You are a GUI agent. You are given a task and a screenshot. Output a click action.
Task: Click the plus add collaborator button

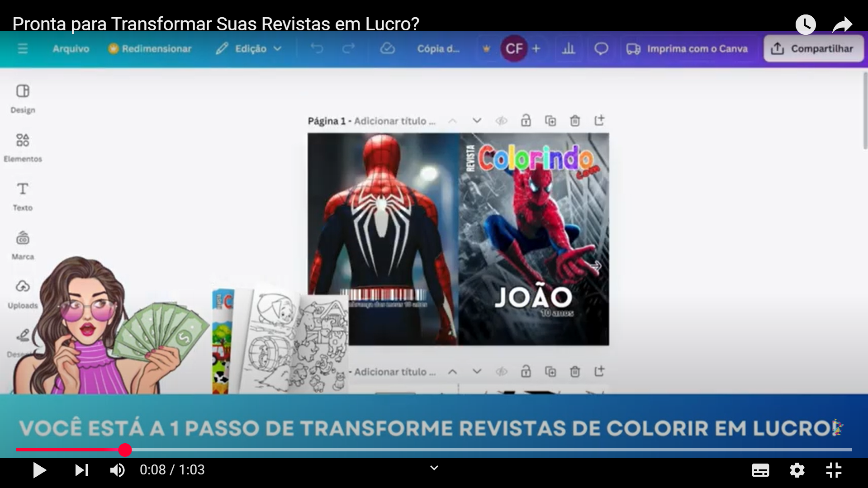[x=536, y=48]
